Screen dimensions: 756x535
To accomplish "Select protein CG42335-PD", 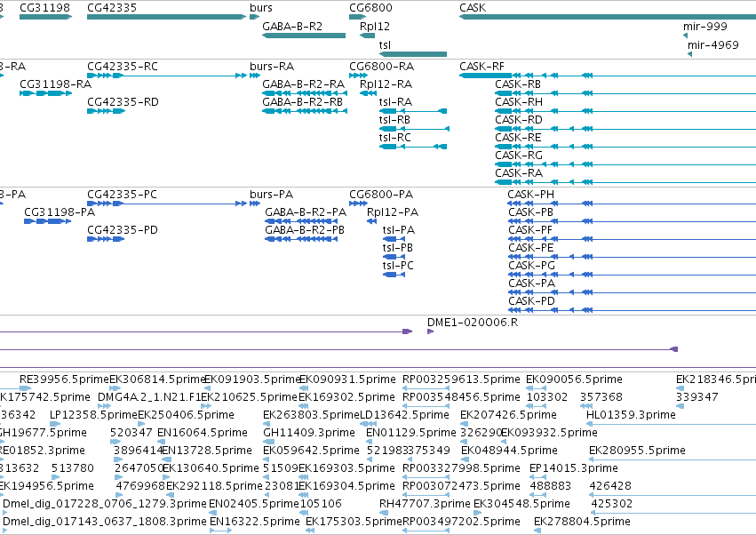I will pyautogui.click(x=106, y=239).
